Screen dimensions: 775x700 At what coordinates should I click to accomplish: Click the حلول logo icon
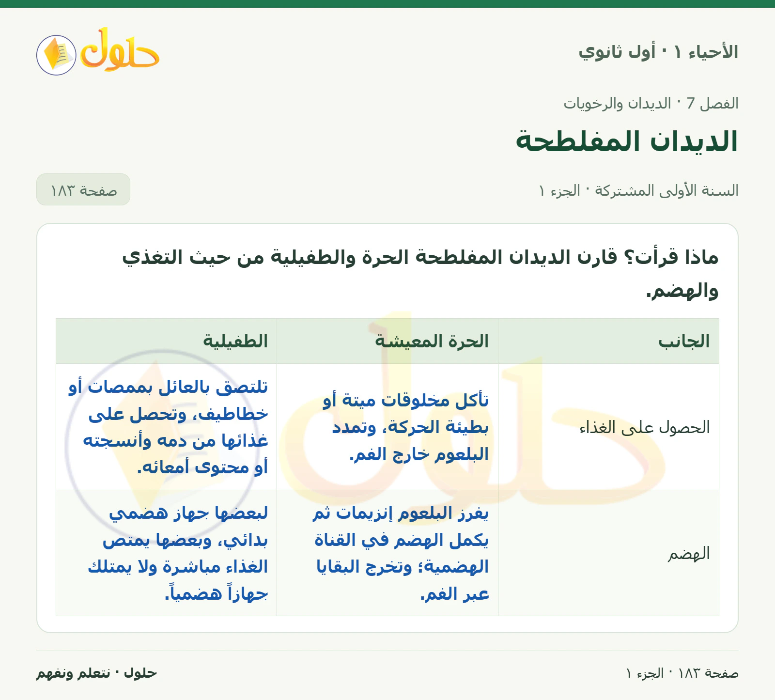coord(98,52)
